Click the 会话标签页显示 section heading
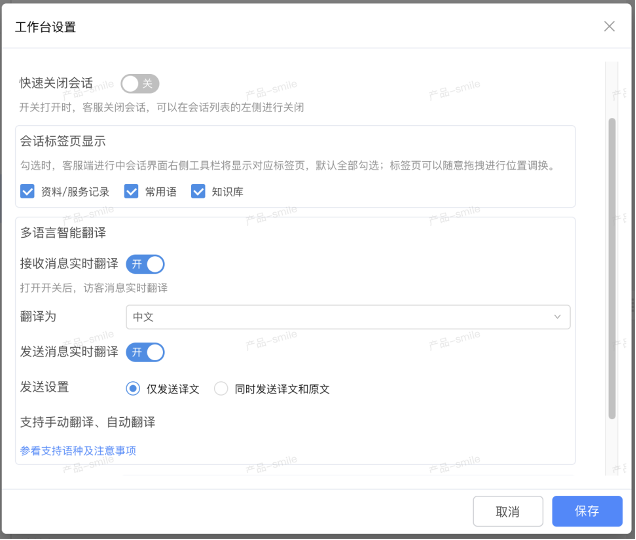Screen dimensions: 636x540 63,141
